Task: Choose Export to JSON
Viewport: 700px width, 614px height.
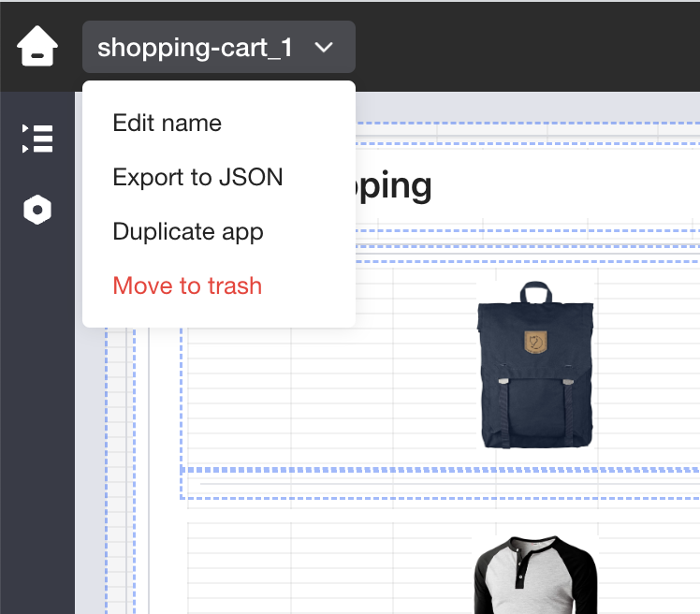Action: (197, 178)
